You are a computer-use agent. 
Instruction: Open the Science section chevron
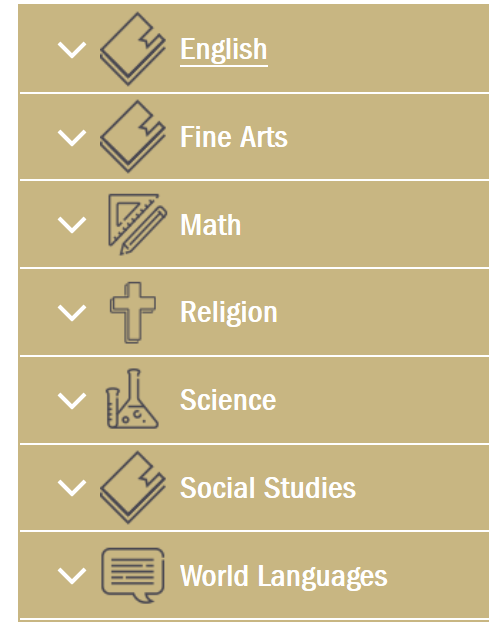coord(72,401)
